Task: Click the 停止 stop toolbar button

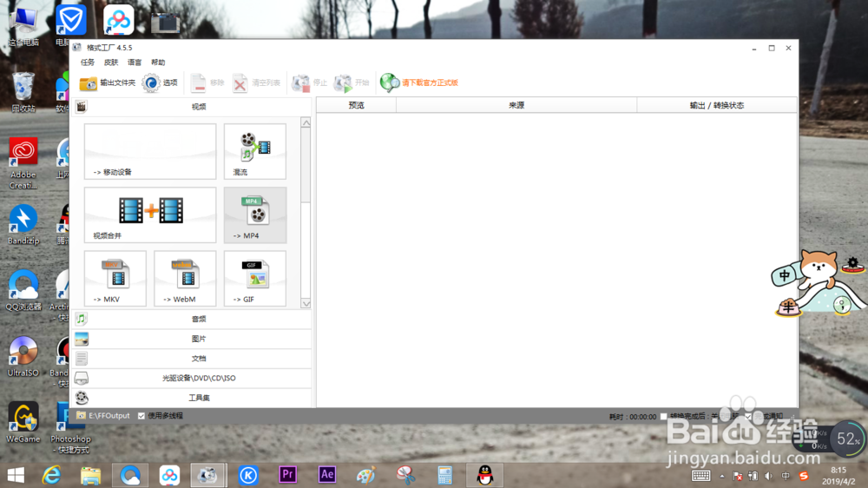Action: 310,83
